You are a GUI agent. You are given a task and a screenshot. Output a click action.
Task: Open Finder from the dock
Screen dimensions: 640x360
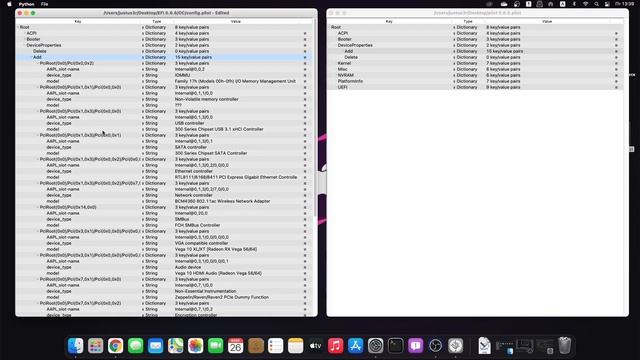[x=76, y=346]
